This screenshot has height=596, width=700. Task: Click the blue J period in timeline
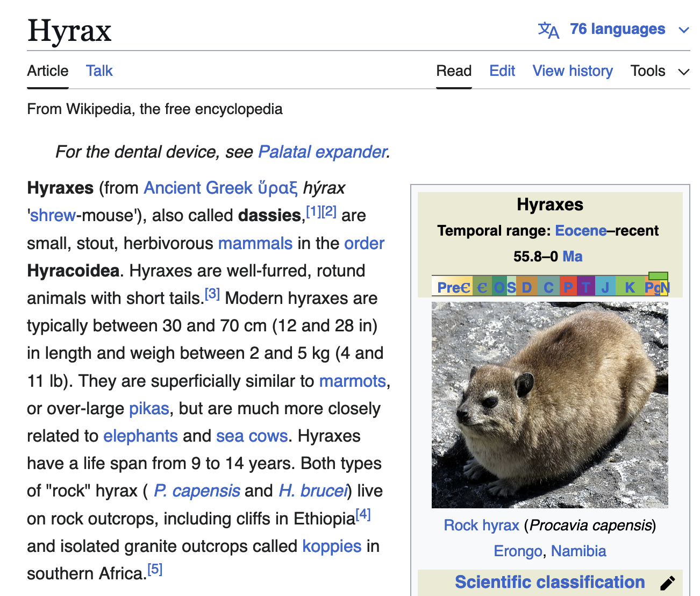point(605,288)
